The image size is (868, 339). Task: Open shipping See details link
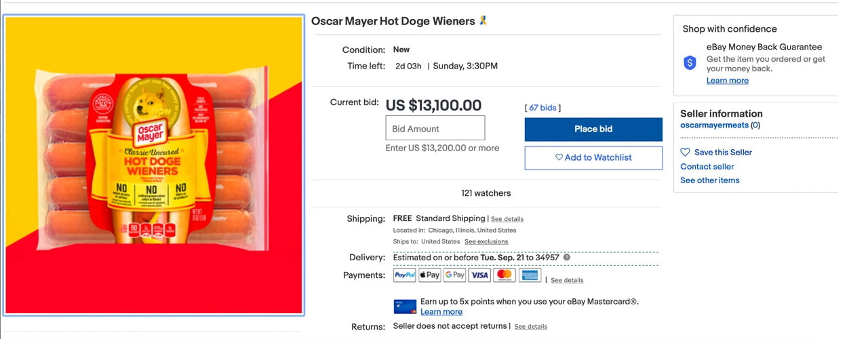507,219
